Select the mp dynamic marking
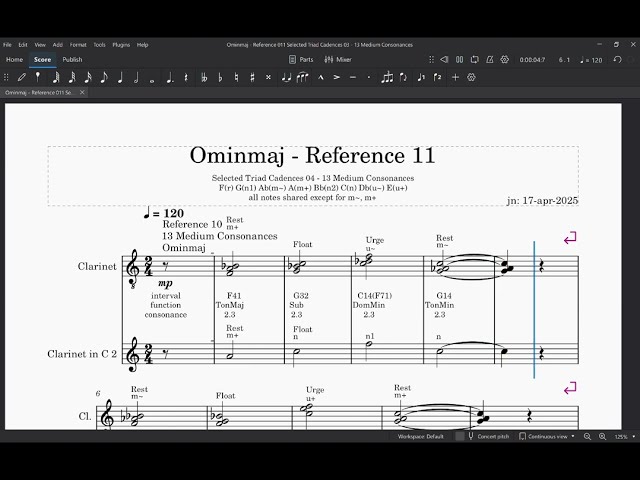 click(165, 283)
